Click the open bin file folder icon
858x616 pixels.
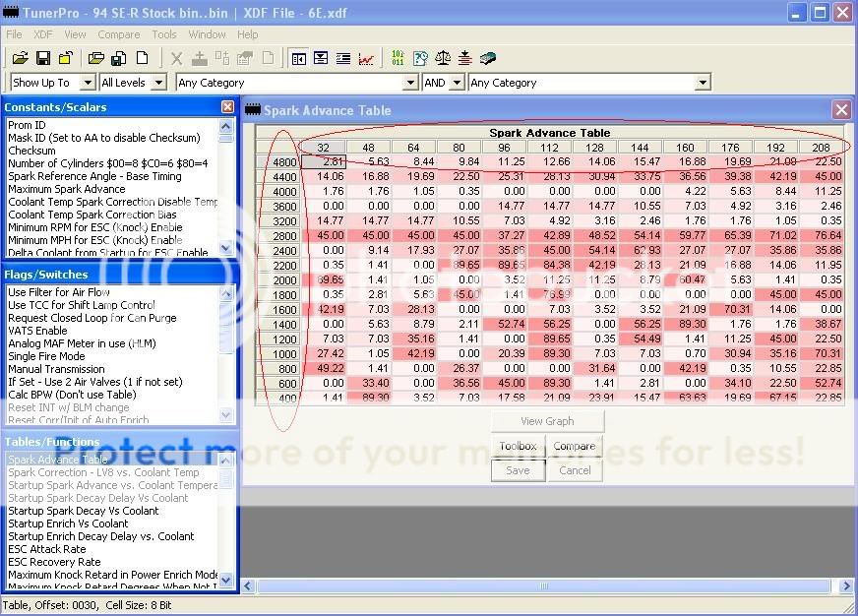(18, 59)
